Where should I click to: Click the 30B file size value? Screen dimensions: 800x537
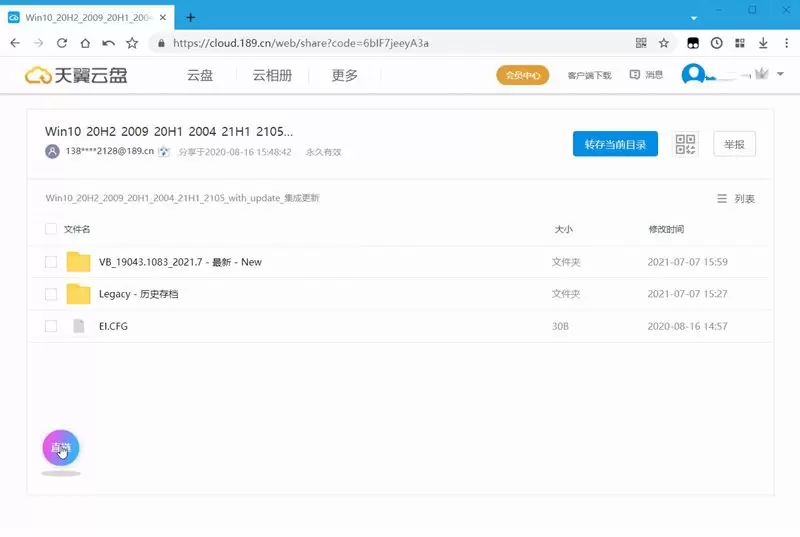560,326
